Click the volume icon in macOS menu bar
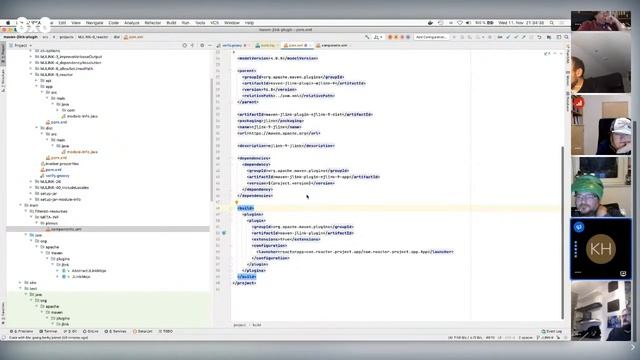 click(x=468, y=23)
